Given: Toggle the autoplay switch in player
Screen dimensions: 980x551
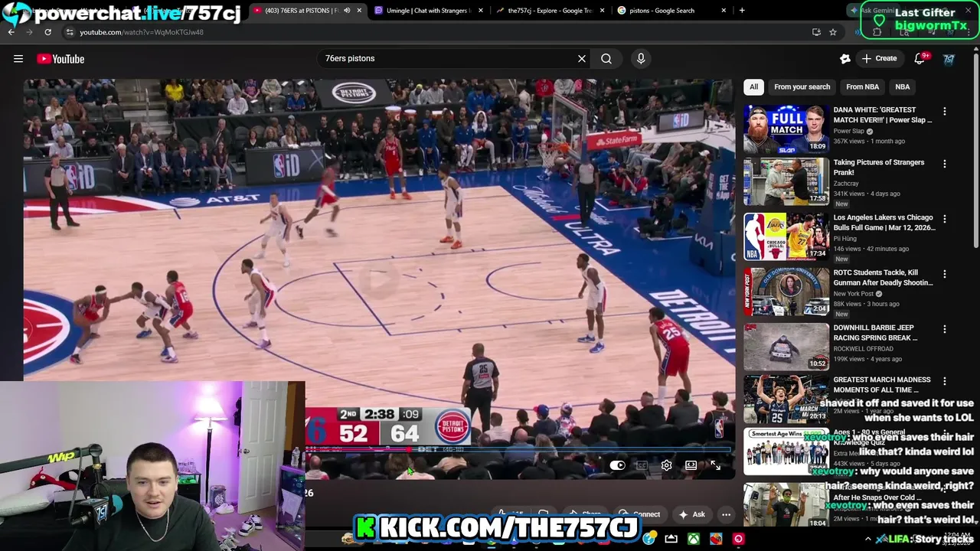Looking at the screenshot, I should tap(618, 465).
